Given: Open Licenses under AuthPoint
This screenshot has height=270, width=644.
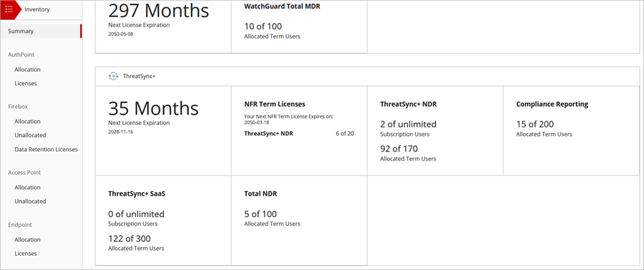Looking at the screenshot, I should 26,83.
